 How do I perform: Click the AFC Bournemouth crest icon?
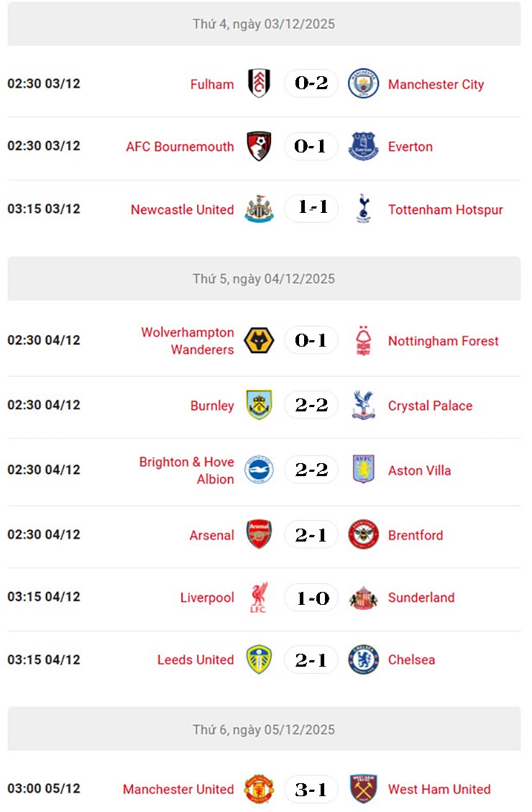click(259, 146)
